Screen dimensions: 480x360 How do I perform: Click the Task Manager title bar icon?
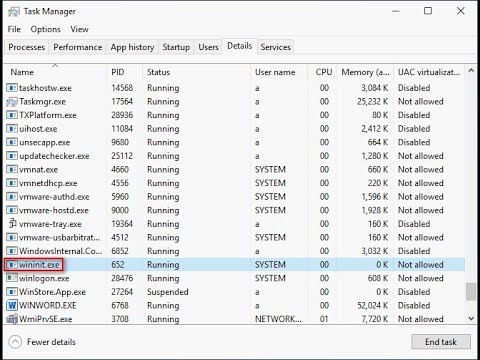point(14,12)
